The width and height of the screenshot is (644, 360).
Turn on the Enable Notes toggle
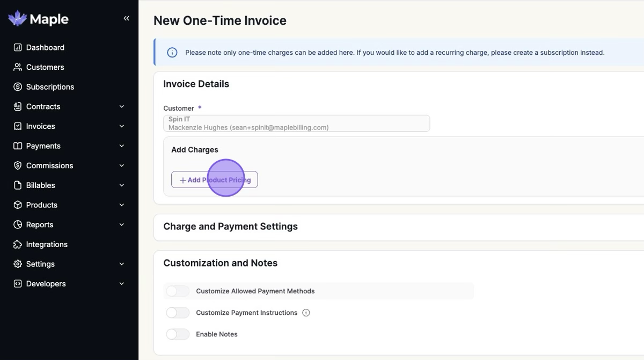(x=178, y=334)
